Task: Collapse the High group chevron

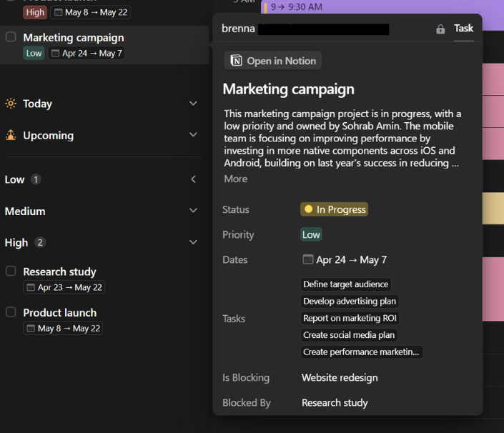Action: (193, 242)
